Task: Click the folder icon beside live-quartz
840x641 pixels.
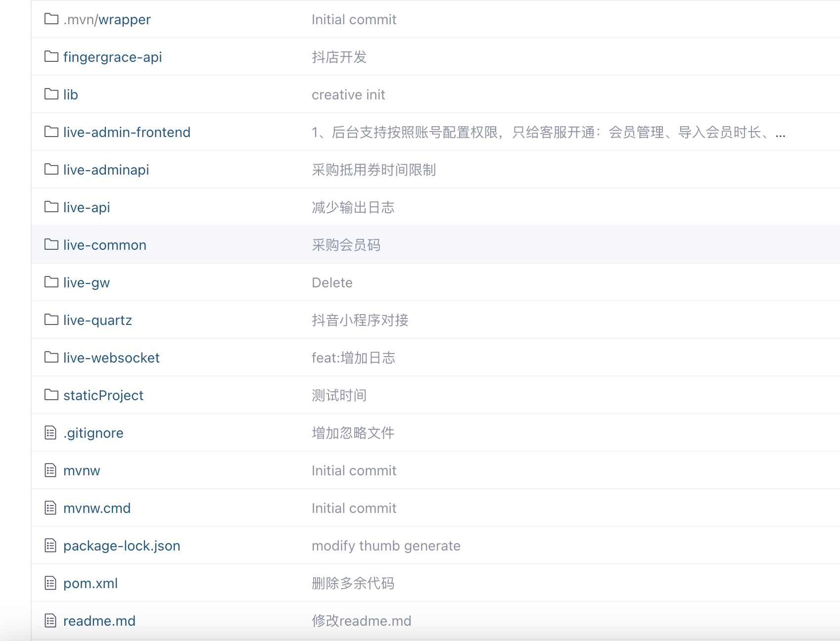Action: click(x=51, y=320)
